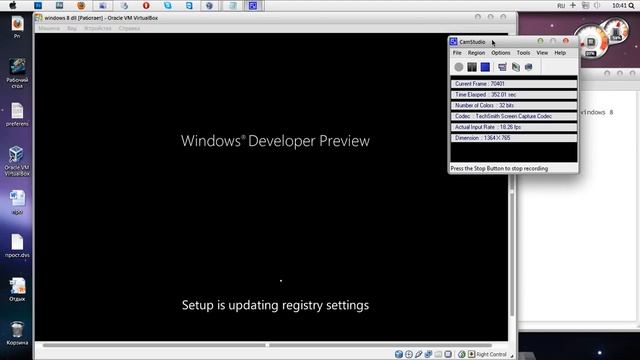
Task: Click the VirtualBox window title bar text
Action: coord(101,18)
